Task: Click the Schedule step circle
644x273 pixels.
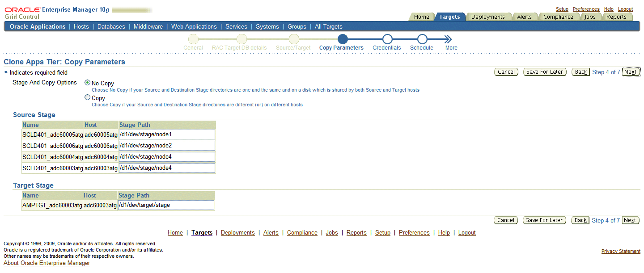Action: 422,39
